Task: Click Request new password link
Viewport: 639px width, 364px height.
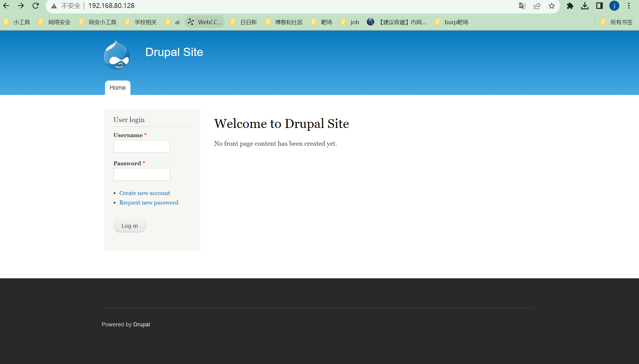Action: (149, 203)
